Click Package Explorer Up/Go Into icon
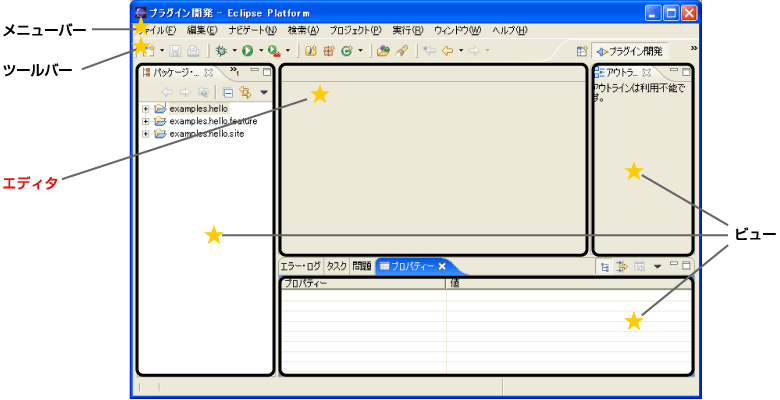 pyautogui.click(x=203, y=93)
